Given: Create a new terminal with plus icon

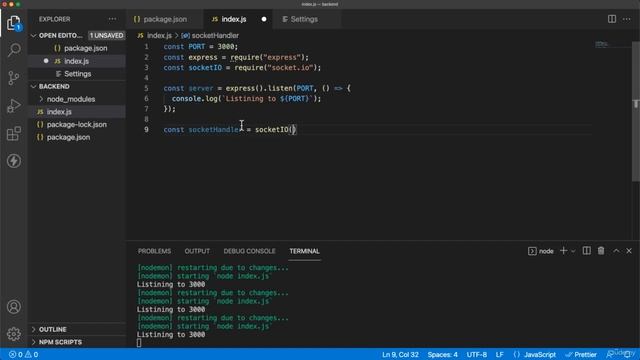Looking at the screenshot, I should 563,251.
